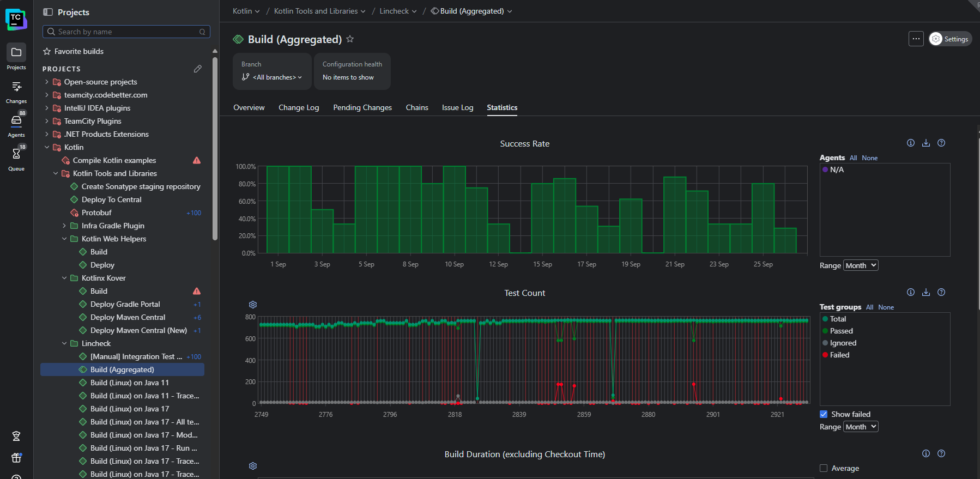The image size is (980, 479).
Task: Star Build (Aggregated) as favorite
Action: pyautogui.click(x=350, y=39)
